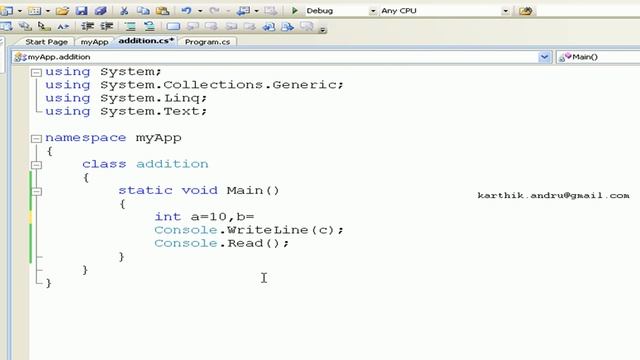Click the Copy icon in the toolbar

pos(143,11)
